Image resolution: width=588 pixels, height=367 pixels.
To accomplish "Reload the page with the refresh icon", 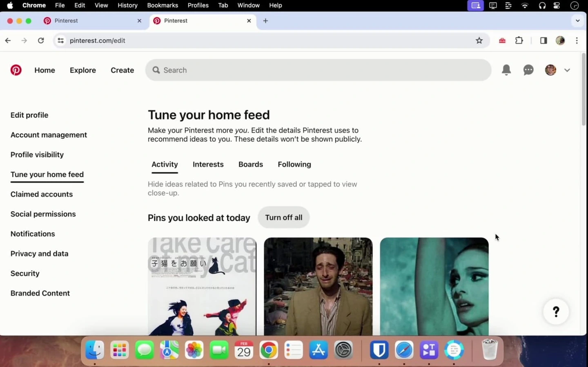I will pyautogui.click(x=41, y=40).
